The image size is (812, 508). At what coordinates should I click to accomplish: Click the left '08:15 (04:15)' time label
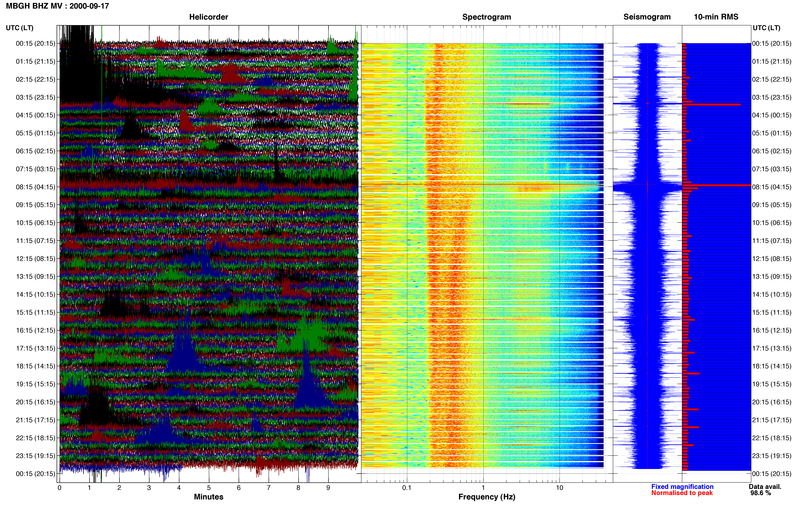[x=36, y=187]
